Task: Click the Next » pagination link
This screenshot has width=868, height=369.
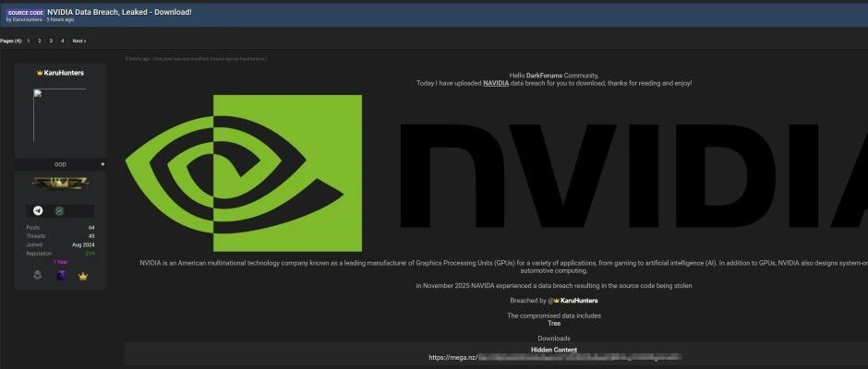Action: click(79, 41)
